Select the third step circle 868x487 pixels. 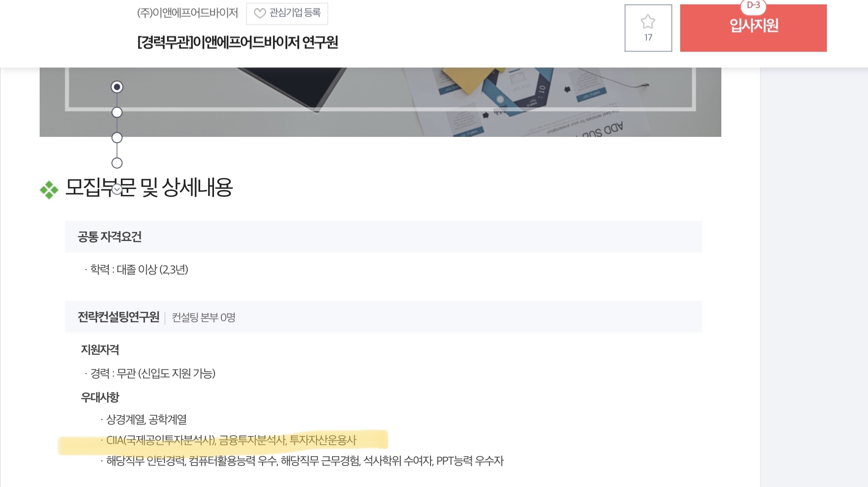[117, 138]
